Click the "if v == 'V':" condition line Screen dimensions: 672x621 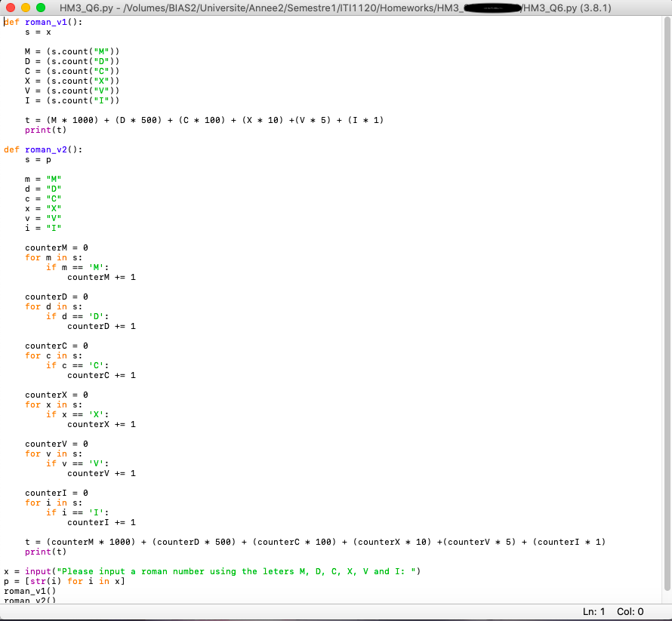click(78, 463)
